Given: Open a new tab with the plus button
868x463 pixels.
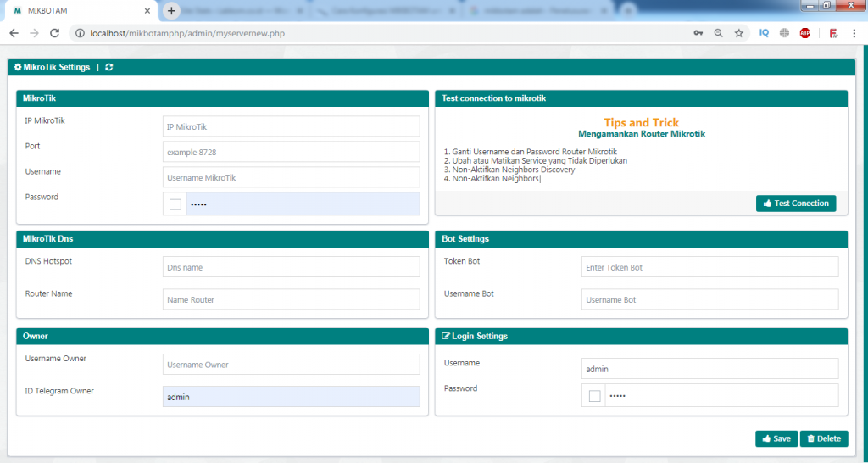Looking at the screenshot, I should [171, 10].
